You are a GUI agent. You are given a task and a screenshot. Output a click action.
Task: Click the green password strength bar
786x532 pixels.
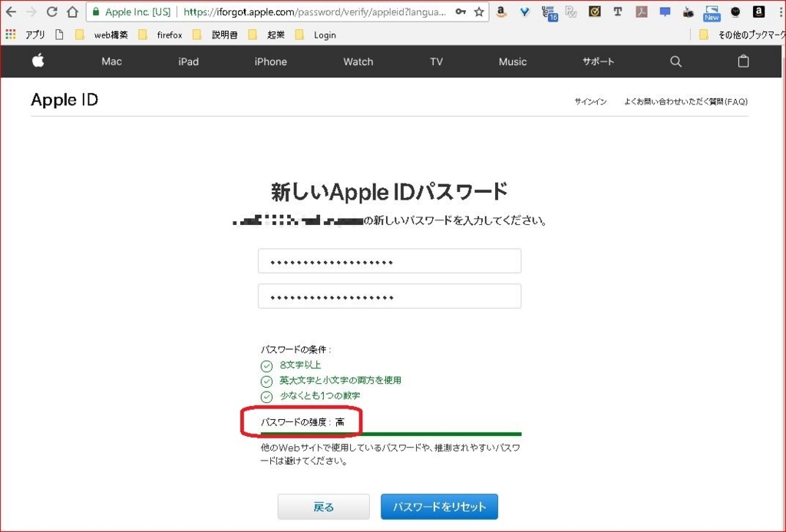pyautogui.click(x=391, y=434)
